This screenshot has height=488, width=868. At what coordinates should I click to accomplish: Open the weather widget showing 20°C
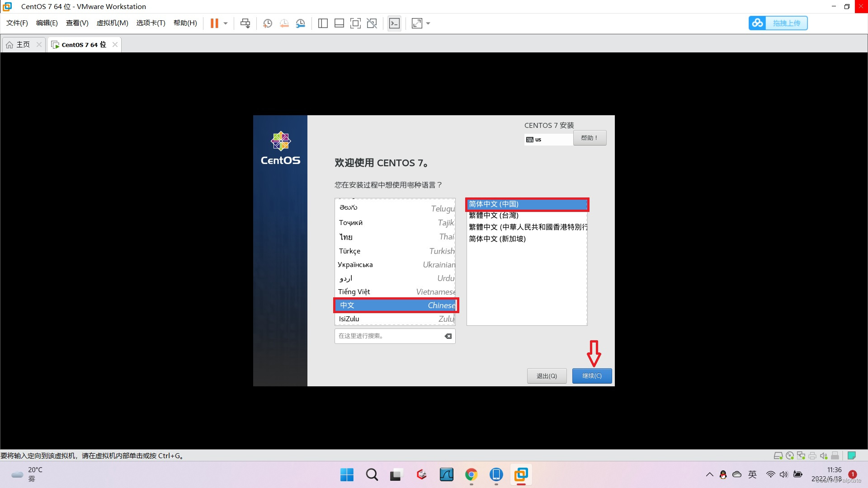coord(27,474)
